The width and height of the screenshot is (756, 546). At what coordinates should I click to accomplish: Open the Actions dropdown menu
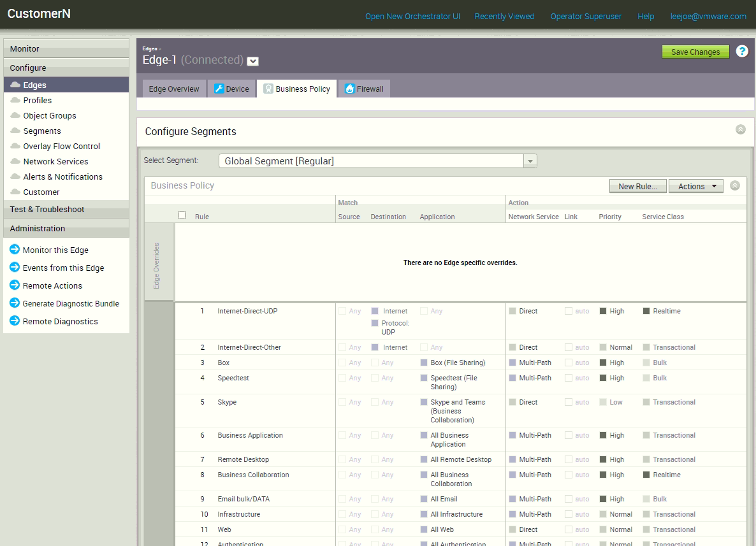pos(695,186)
